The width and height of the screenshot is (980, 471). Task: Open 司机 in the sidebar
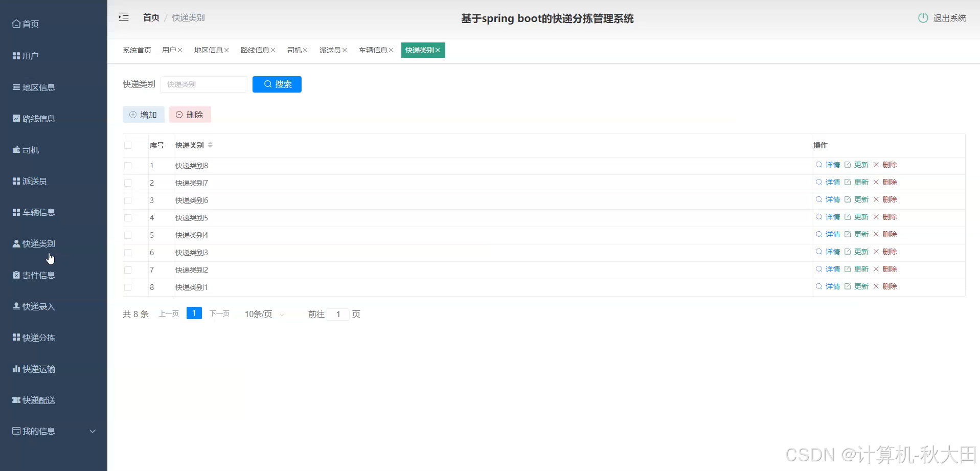pos(26,150)
